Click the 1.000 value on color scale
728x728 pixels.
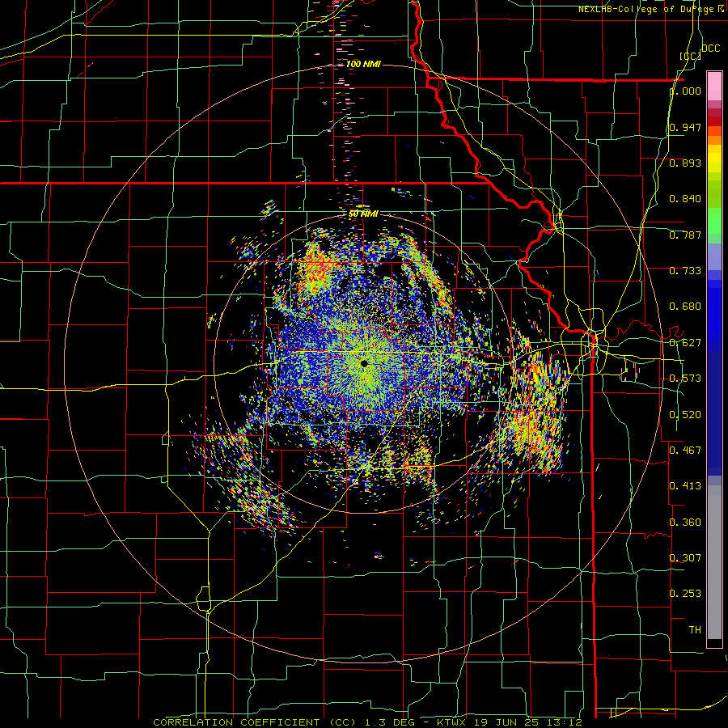click(x=686, y=91)
